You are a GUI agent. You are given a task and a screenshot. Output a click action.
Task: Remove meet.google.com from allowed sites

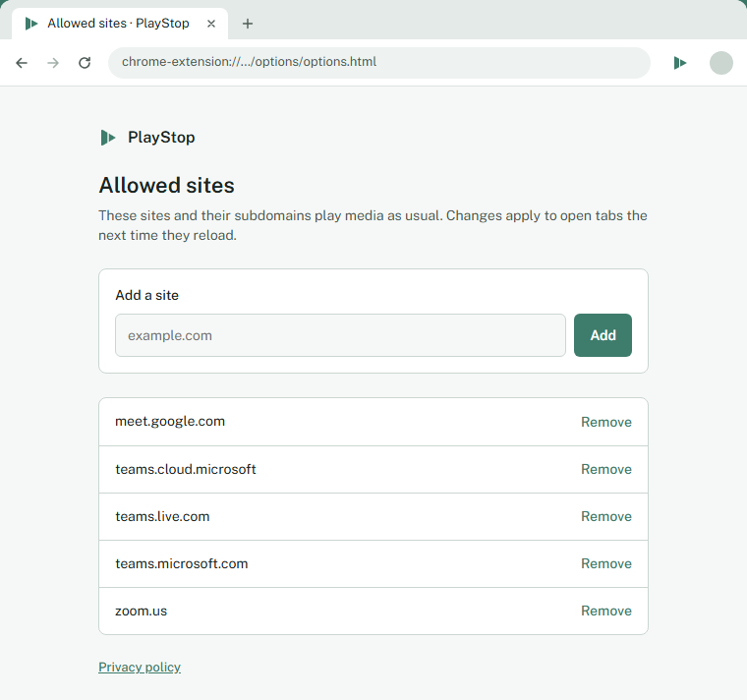point(606,422)
